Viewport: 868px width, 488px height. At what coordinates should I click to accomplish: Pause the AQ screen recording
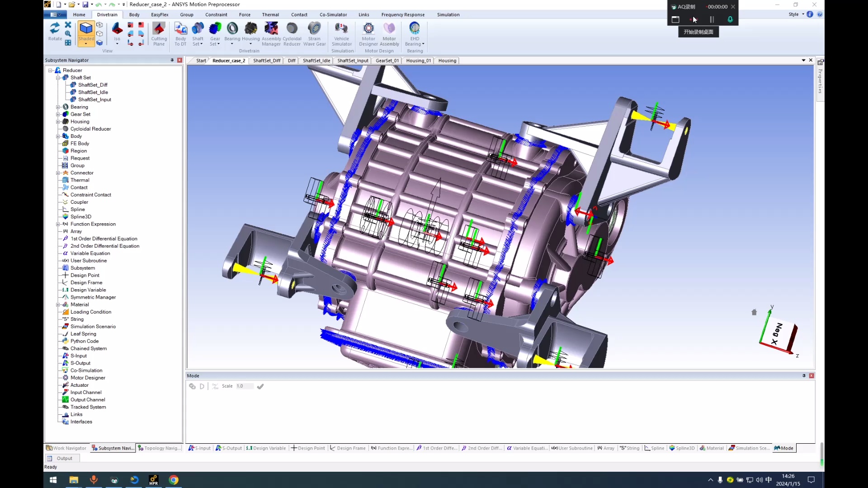[711, 19]
